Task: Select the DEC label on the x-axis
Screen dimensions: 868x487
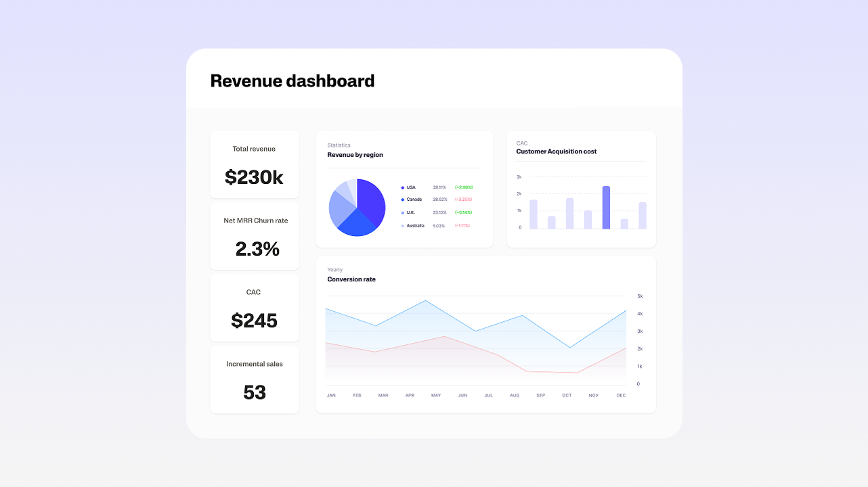Action: (621, 395)
